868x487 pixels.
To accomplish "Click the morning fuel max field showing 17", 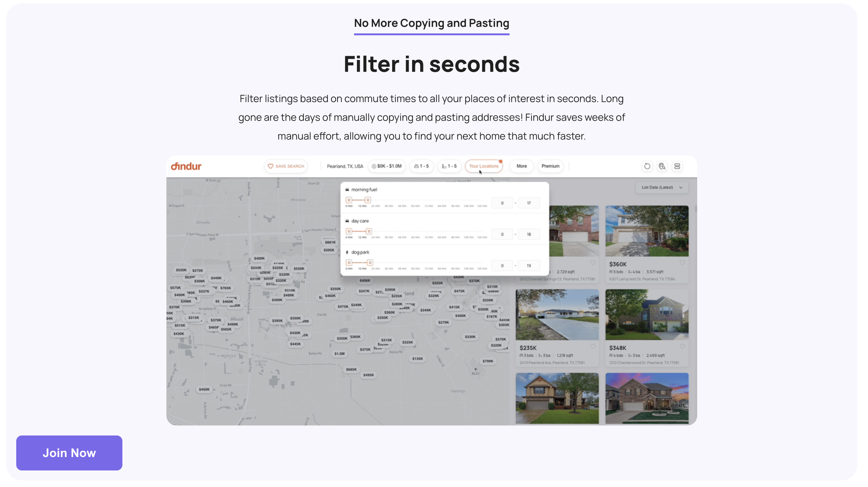I will [529, 203].
